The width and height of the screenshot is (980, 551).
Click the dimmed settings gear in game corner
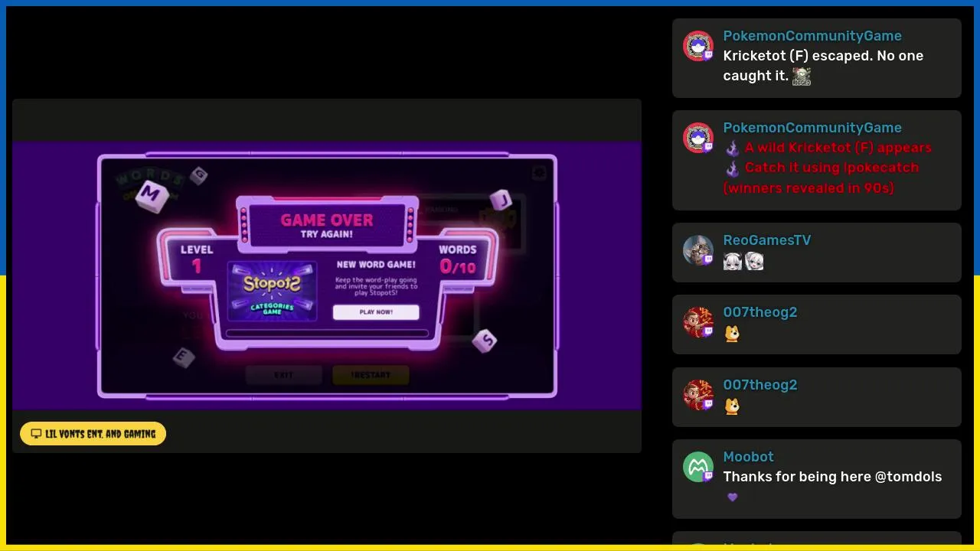click(540, 172)
